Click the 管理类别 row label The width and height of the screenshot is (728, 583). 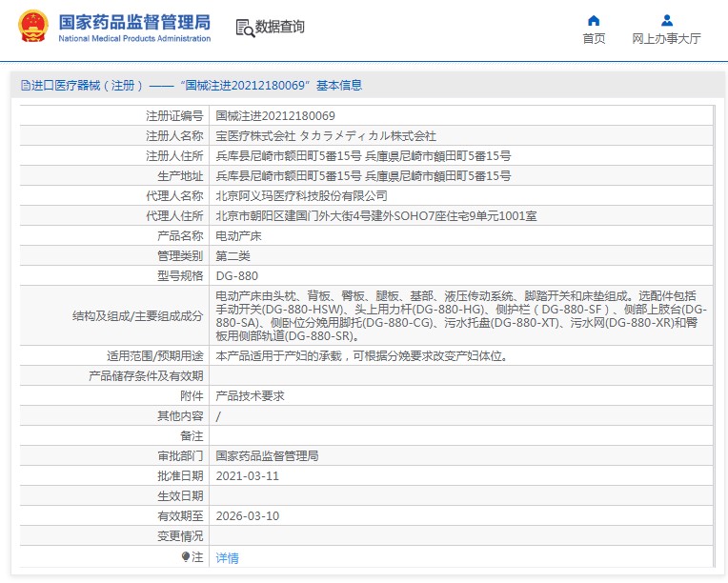click(x=180, y=255)
